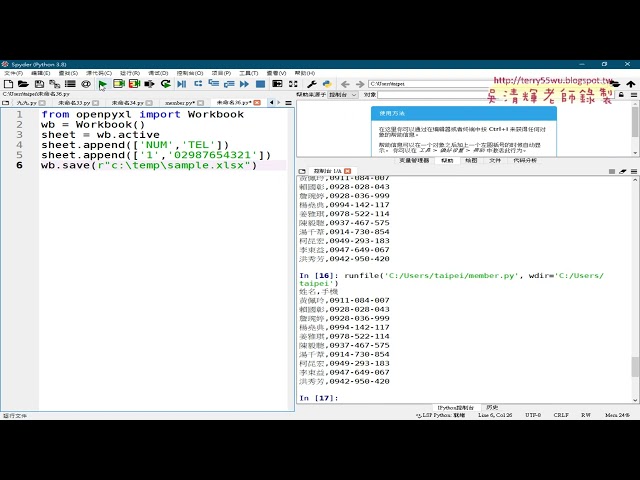Re-run last script icon
This screenshot has width=640, height=480.
165,84
